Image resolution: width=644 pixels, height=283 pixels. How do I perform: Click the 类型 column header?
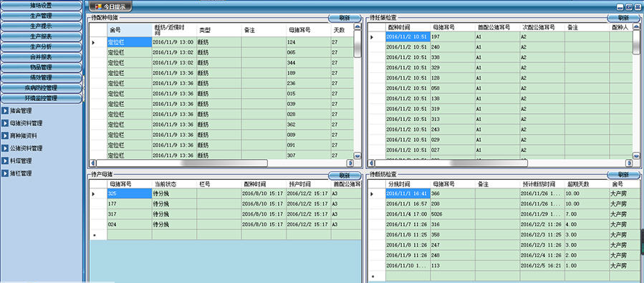point(219,30)
